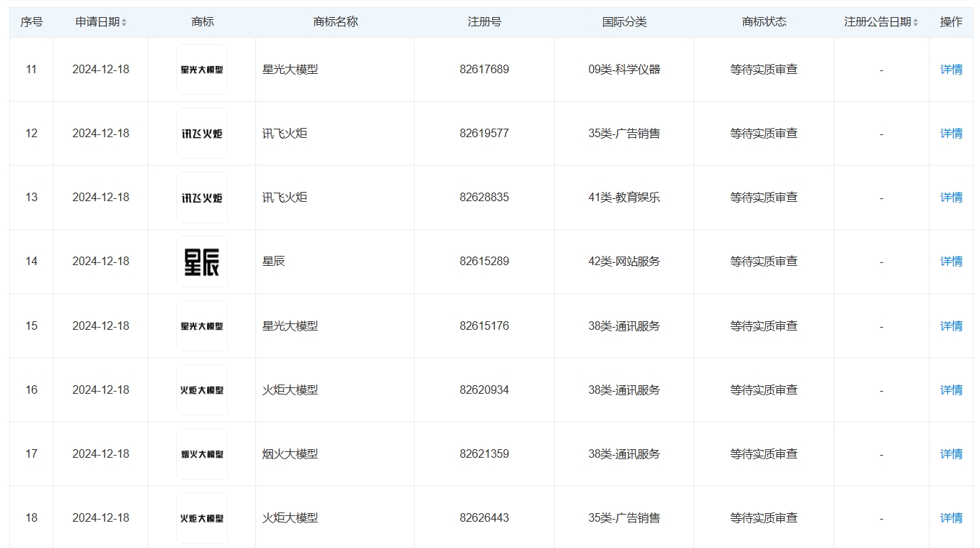Click the 商标状态 column header

(763, 21)
